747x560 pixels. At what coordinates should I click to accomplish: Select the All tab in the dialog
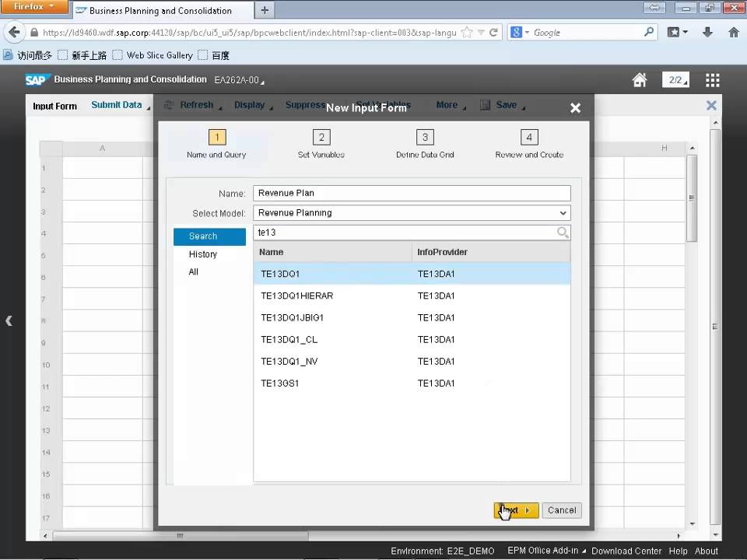pos(194,272)
